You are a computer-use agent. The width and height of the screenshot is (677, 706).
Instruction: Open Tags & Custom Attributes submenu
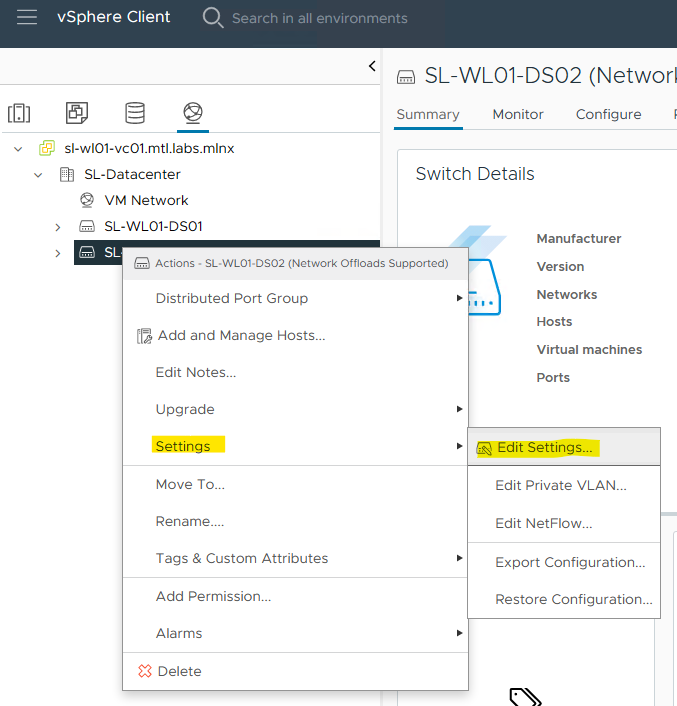point(295,558)
